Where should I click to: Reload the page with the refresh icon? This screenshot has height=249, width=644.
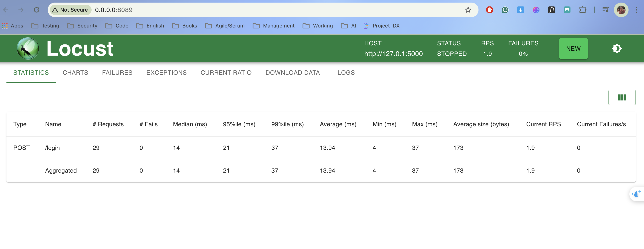point(37,10)
